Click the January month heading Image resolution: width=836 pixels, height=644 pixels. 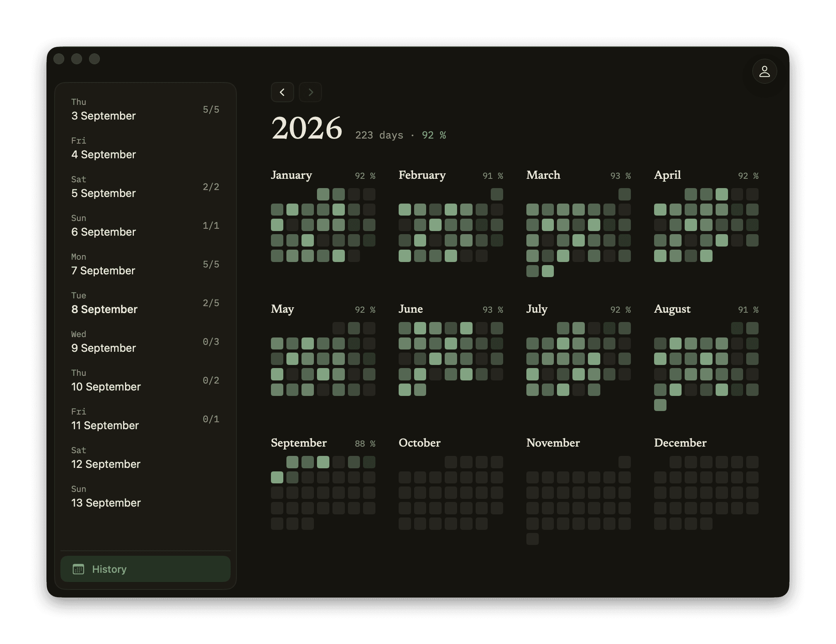[291, 175]
